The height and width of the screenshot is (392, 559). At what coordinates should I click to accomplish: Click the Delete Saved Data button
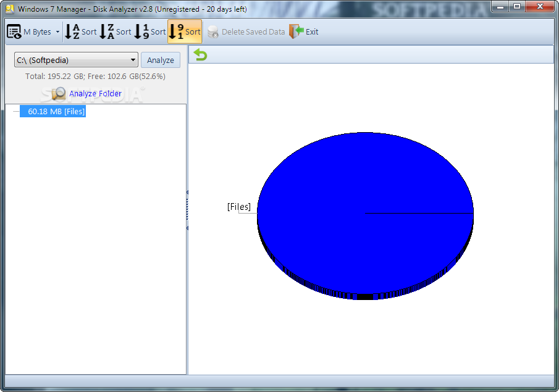pos(246,31)
